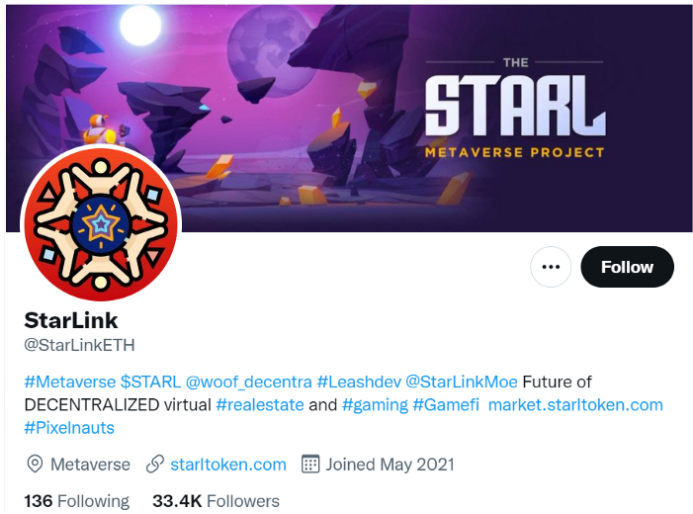Visit the @StarLinkMoe profile mention

coord(461,381)
